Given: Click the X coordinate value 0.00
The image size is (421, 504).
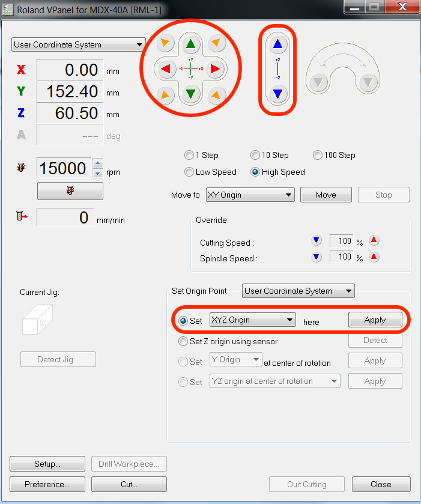Looking at the screenshot, I should tap(70, 70).
